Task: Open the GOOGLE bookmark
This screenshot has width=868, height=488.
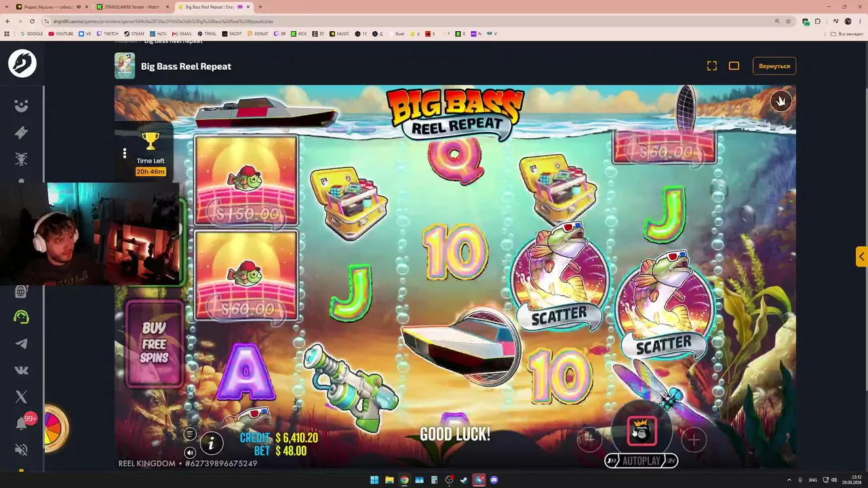Action: [x=32, y=33]
